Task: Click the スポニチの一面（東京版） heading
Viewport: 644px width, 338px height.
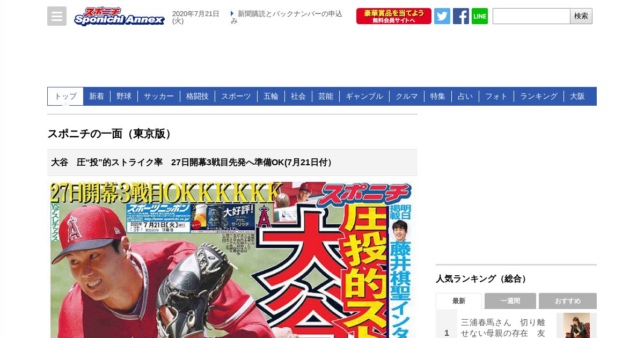Action: (x=111, y=134)
